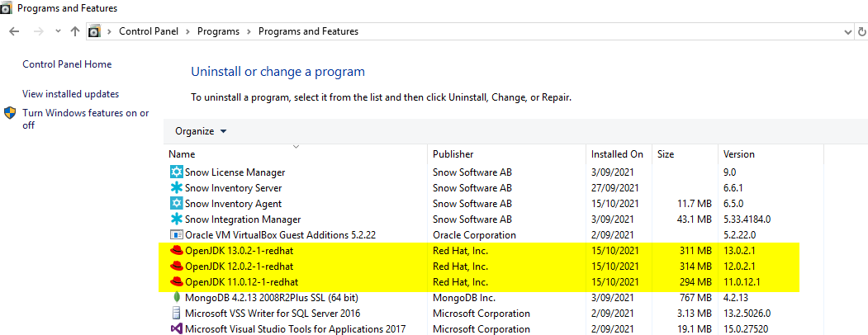Image resolution: width=868 pixels, height=335 pixels.
Task: Click the Uninstall or change a program heading
Action: (277, 71)
